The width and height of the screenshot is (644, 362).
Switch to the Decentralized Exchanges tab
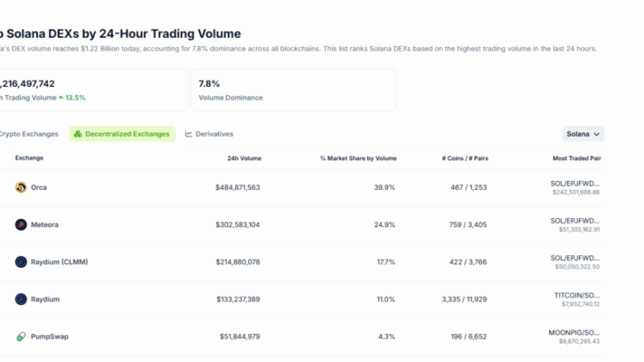click(122, 134)
